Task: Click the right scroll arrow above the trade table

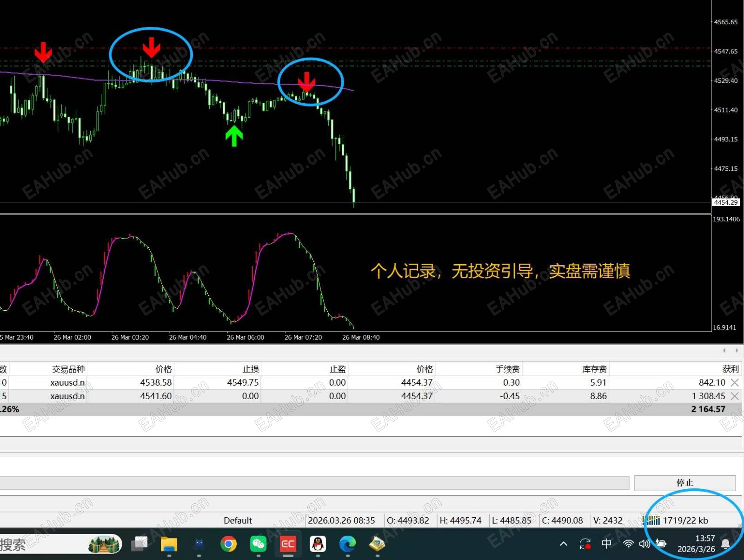Action: (736, 350)
